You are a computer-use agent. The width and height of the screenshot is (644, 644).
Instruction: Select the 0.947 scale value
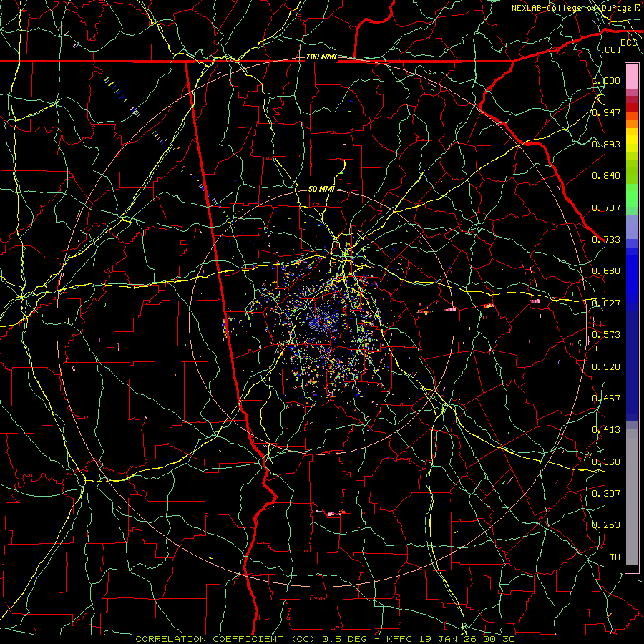(x=606, y=112)
